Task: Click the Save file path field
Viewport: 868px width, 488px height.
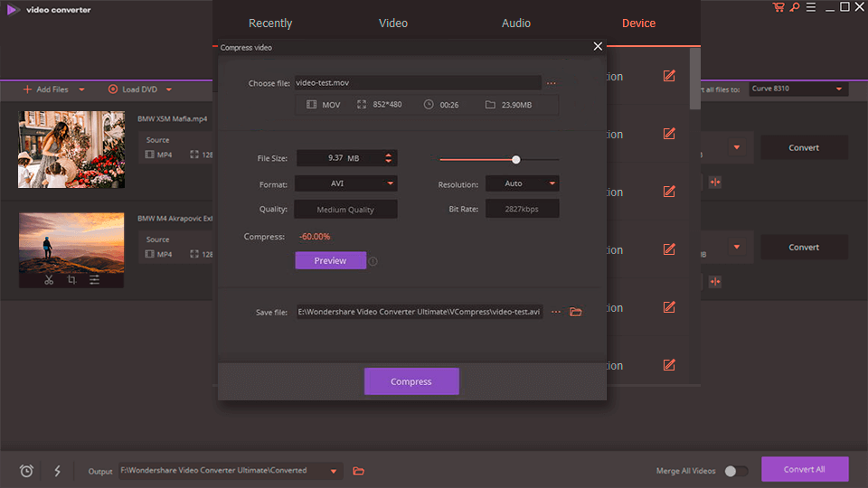Action: click(420, 312)
